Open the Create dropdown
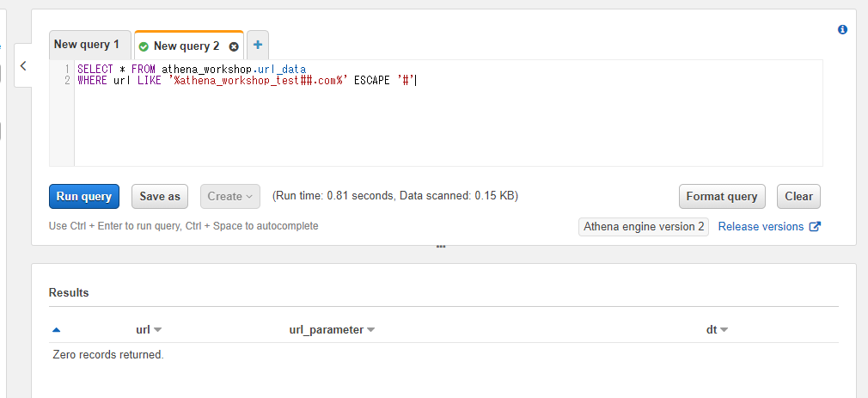Screen dimensions: 868x398 coord(230,197)
